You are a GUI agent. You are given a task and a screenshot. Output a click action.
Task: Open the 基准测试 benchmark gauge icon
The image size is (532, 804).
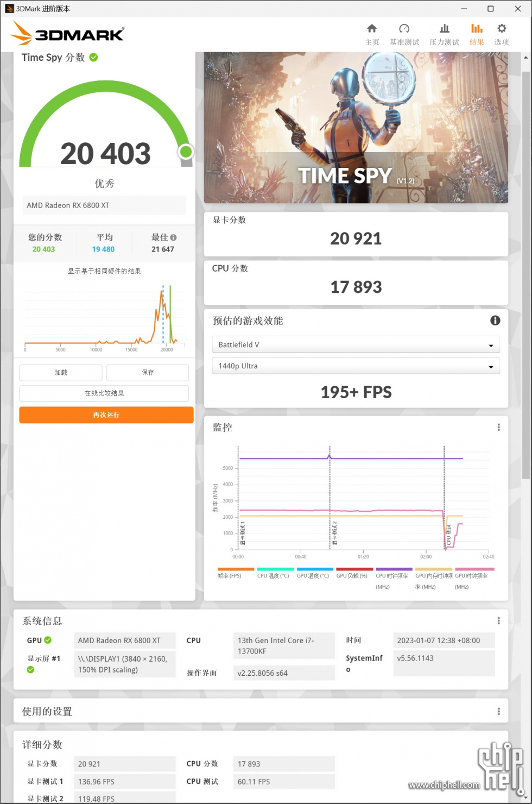pos(404,28)
